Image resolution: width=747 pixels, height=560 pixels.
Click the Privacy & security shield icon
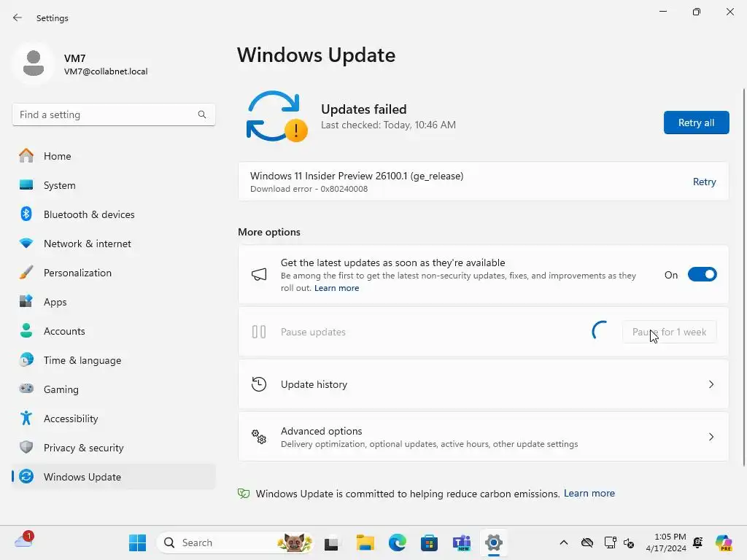[26, 447]
